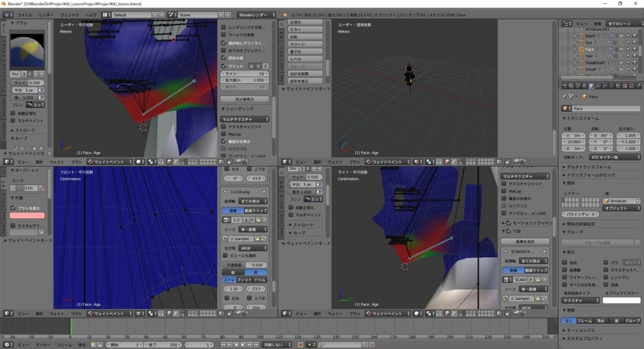Select the Blenderレンダー render engine dropdown

pyautogui.click(x=257, y=15)
